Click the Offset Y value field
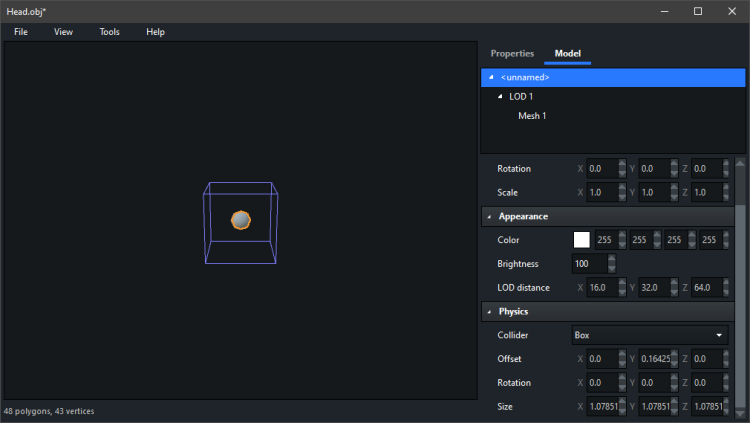The width and height of the screenshot is (750, 423). (654, 359)
